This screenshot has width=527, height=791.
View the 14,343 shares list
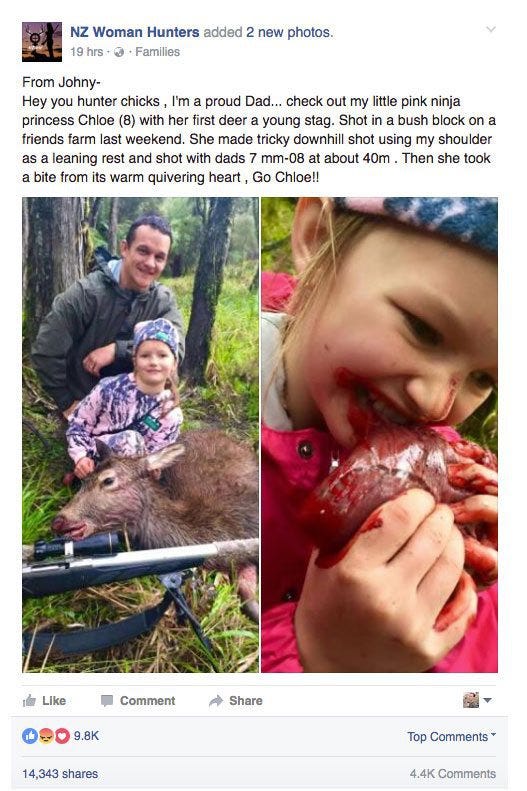[x=60, y=773]
